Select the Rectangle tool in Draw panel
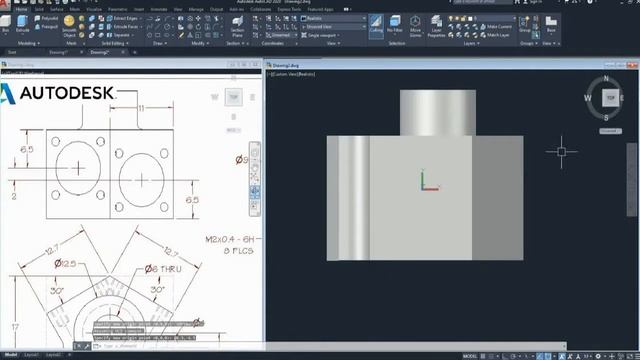The width and height of the screenshot is (640, 360). click(158, 35)
